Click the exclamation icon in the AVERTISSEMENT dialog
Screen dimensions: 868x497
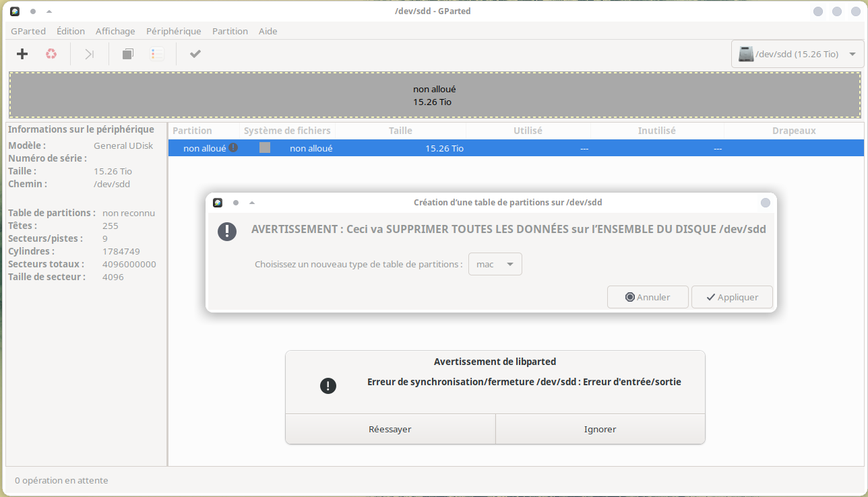click(x=227, y=231)
